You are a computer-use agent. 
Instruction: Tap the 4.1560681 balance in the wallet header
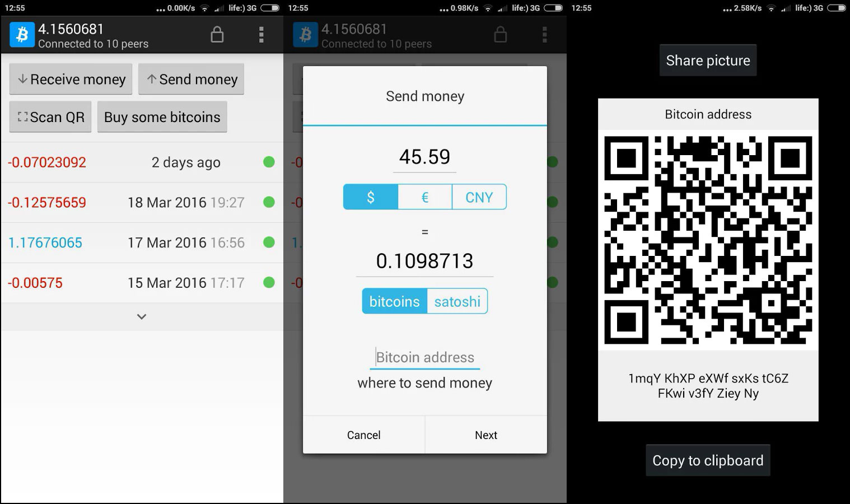coord(71,29)
